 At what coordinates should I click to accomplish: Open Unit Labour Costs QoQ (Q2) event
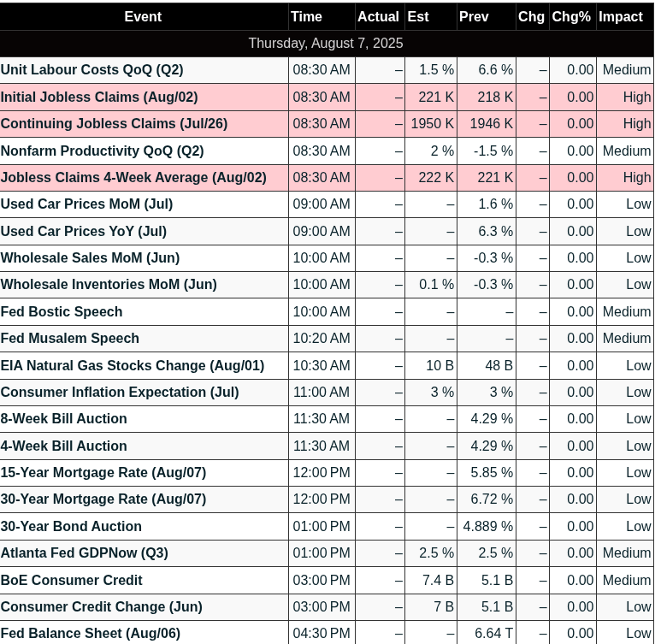91,69
